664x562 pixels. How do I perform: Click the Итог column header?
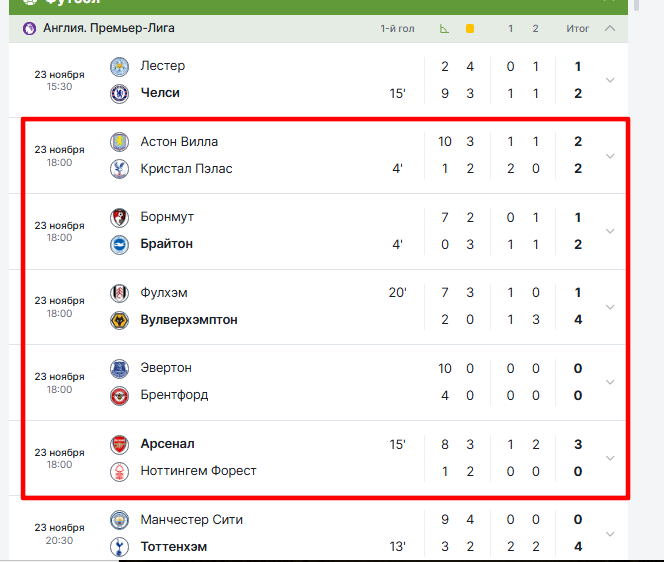578,28
